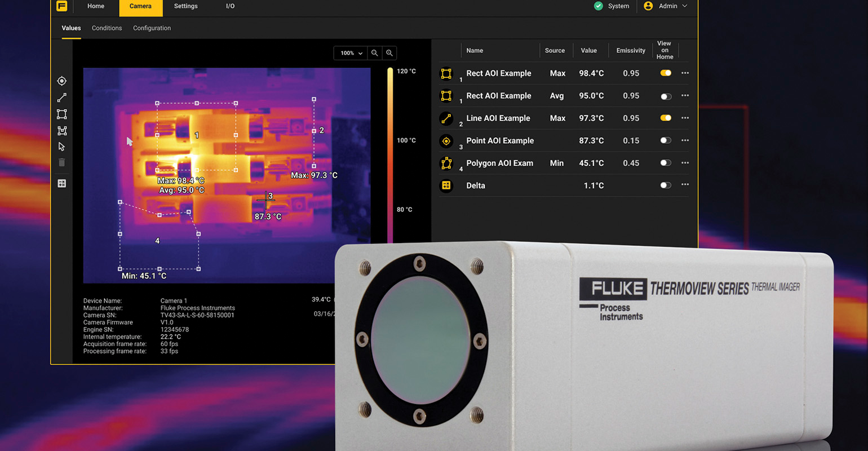868x451 pixels.
Task: Select the Polygon AOI tool
Action: (61, 130)
